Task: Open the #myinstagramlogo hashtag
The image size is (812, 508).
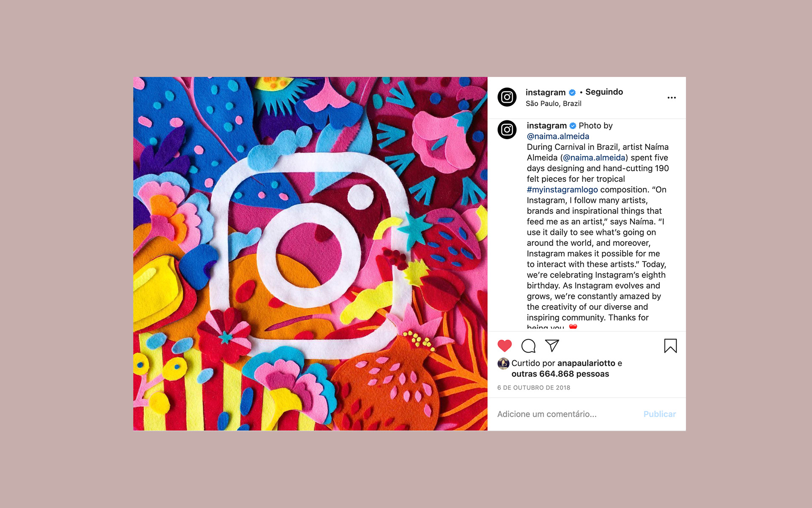Action: 562,189
